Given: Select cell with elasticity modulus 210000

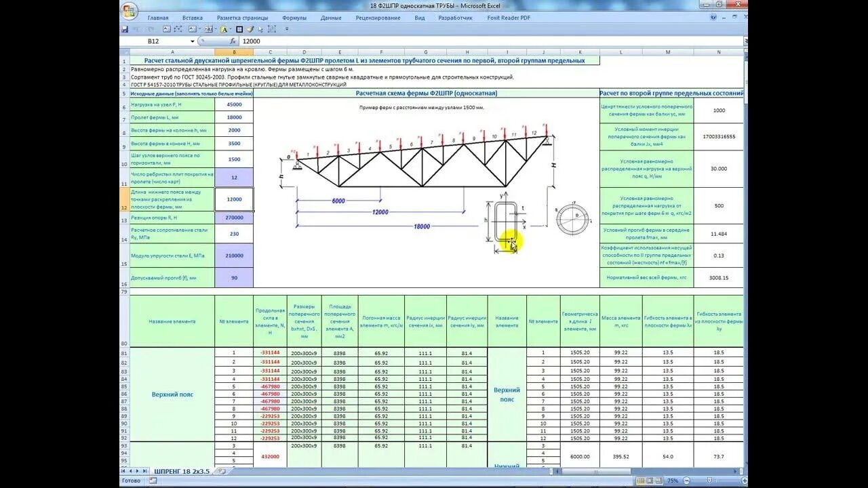Looking at the screenshot, I should 234,256.
